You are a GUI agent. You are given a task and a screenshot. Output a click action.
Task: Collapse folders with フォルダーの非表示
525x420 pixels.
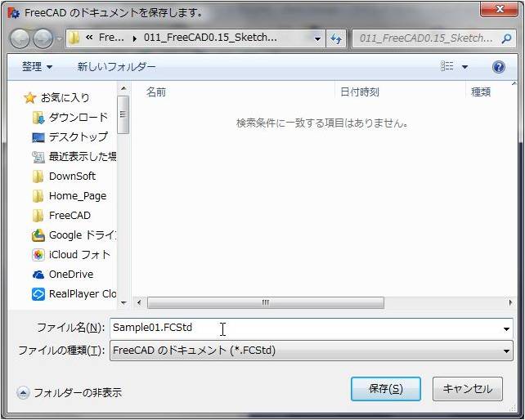click(x=70, y=392)
